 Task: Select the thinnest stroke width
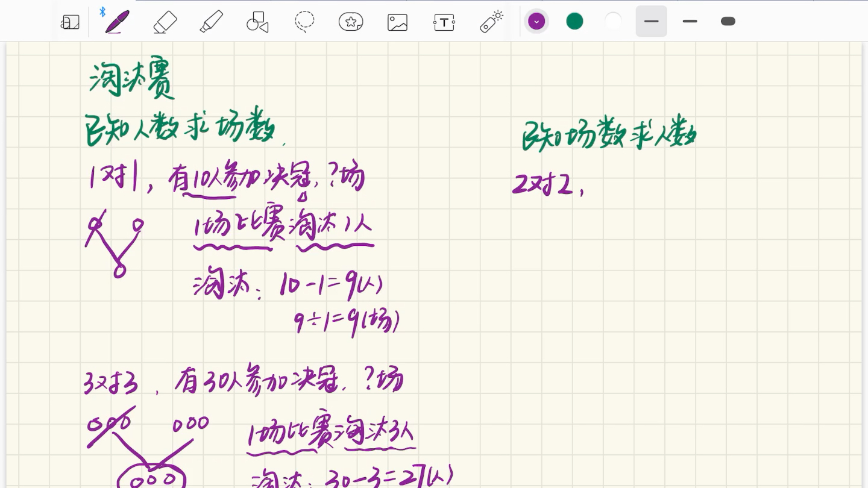(x=652, y=22)
